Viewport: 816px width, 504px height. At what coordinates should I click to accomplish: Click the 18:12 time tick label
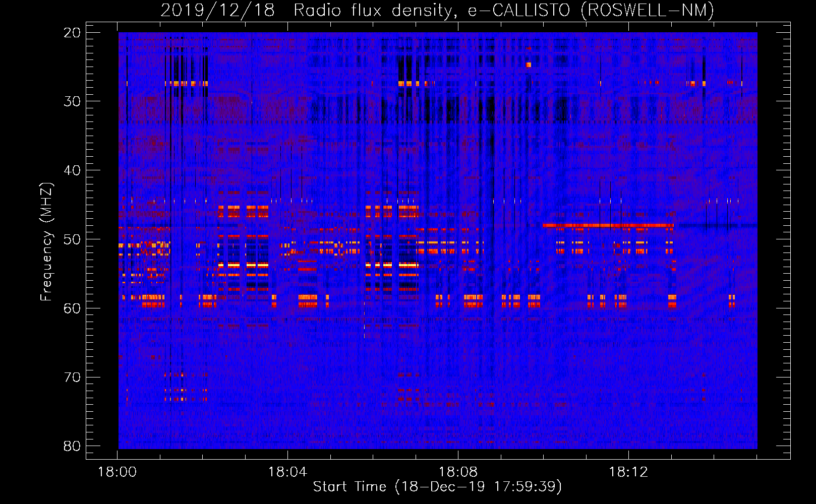pyautogui.click(x=628, y=472)
